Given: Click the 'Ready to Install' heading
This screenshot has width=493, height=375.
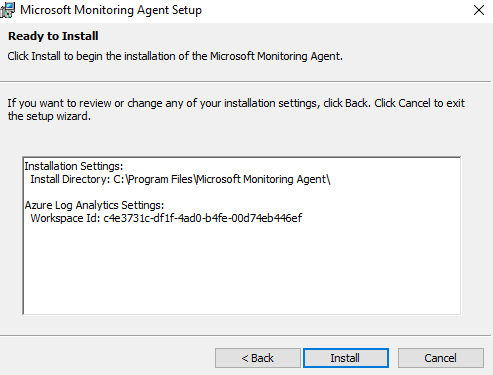Looking at the screenshot, I should pyautogui.click(x=53, y=36).
